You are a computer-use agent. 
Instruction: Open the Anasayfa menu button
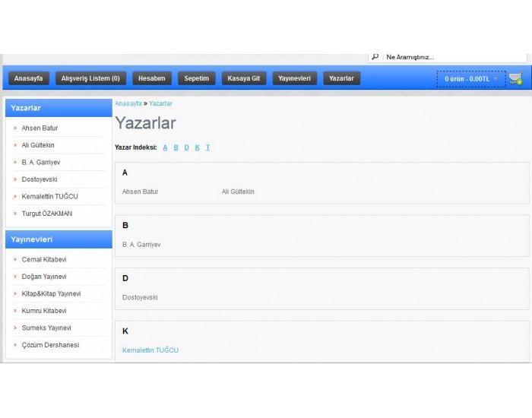29,78
